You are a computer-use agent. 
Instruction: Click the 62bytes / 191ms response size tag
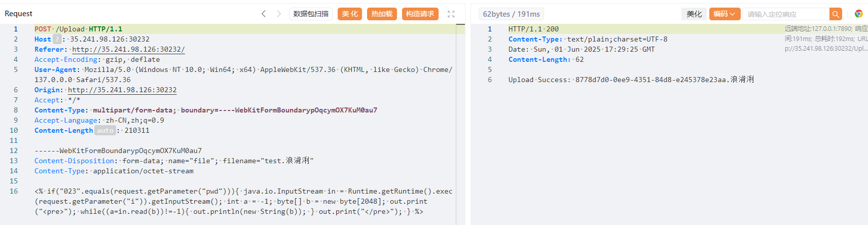point(511,14)
